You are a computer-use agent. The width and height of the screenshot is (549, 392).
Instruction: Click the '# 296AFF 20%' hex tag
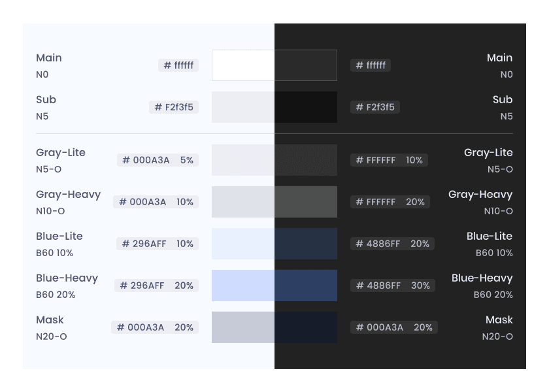coord(156,286)
